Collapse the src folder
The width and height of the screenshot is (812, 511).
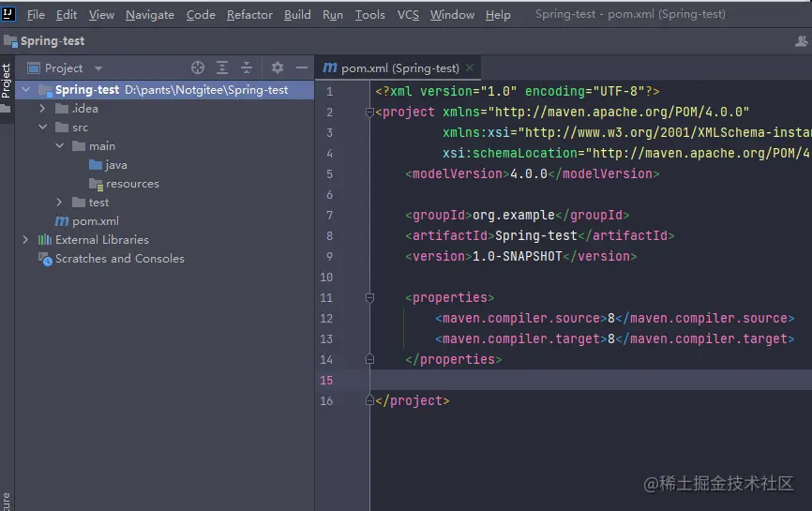42,127
